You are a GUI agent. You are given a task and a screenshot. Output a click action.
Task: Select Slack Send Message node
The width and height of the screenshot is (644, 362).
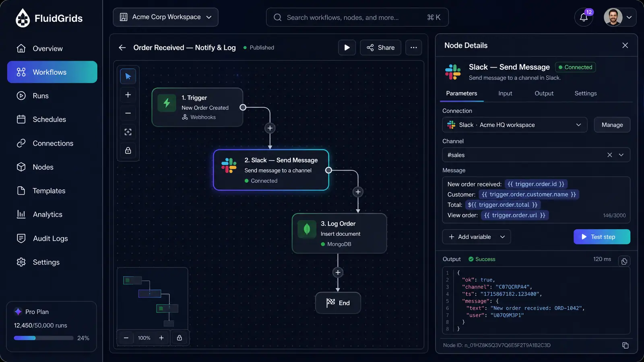coord(271,170)
